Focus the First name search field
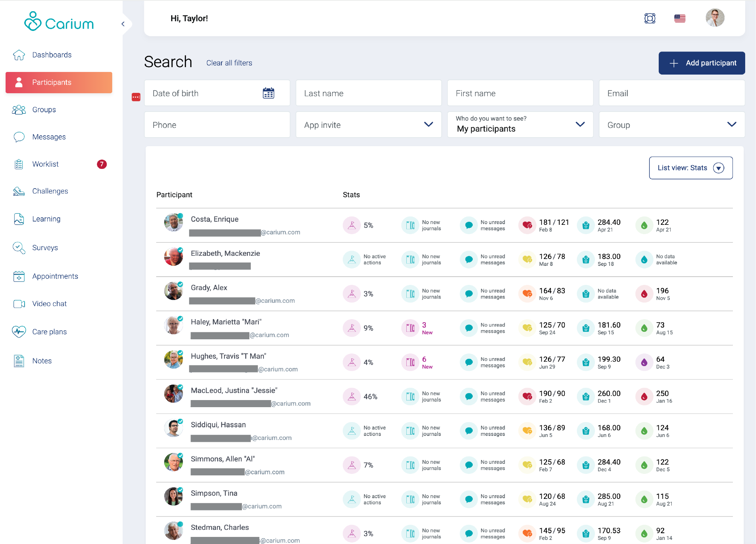The width and height of the screenshot is (756, 544). (520, 93)
